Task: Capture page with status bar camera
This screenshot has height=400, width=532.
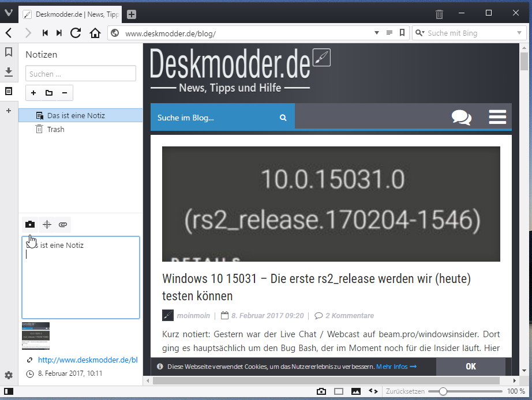Action: coord(321,391)
